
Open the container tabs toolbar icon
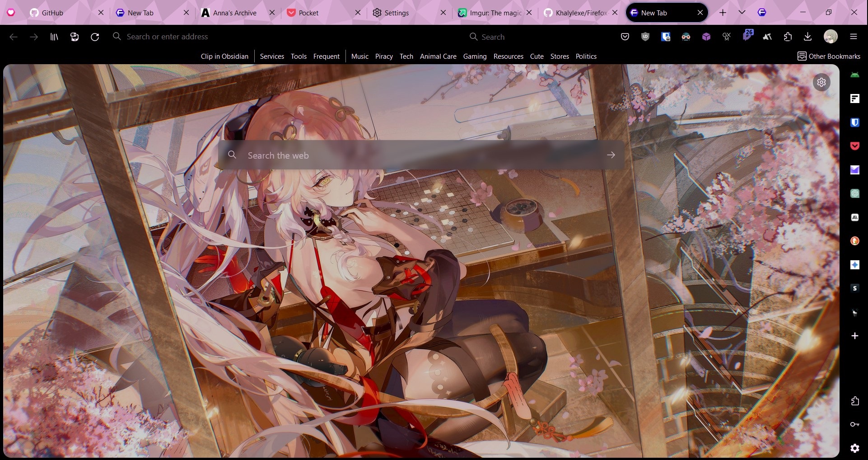[x=75, y=37]
